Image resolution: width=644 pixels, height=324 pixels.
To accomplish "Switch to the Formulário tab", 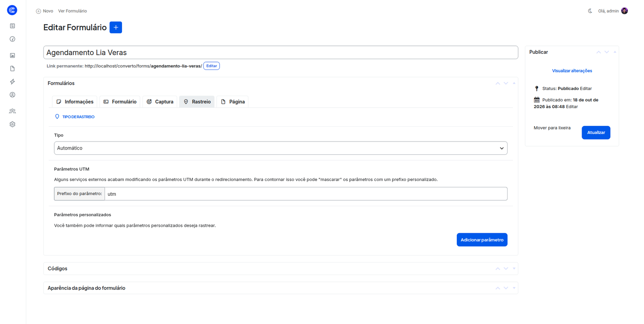I will [120, 102].
